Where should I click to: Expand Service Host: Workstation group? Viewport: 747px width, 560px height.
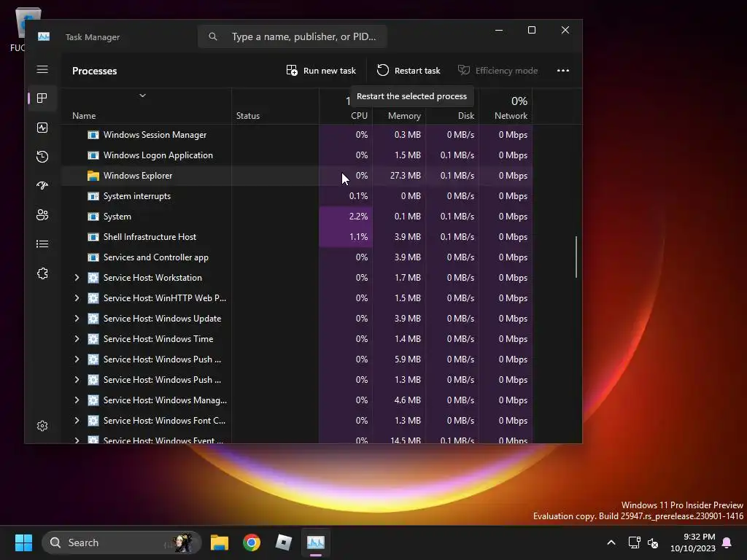coord(77,278)
